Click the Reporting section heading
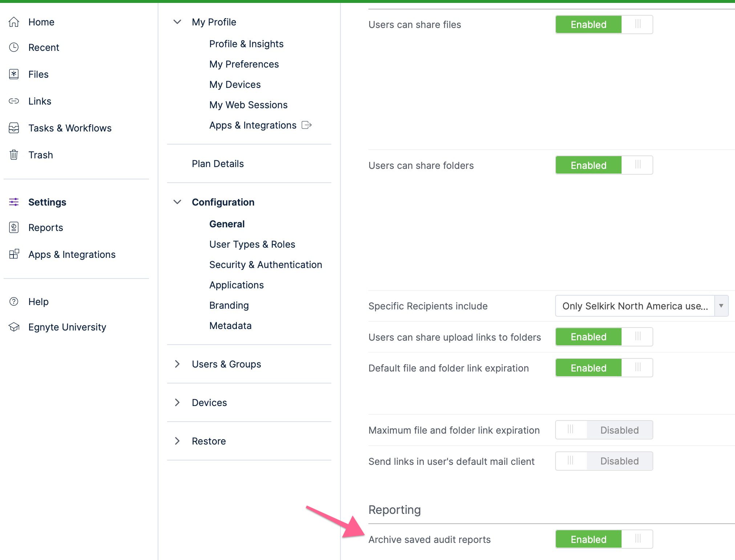This screenshot has height=560, width=735. pos(395,510)
